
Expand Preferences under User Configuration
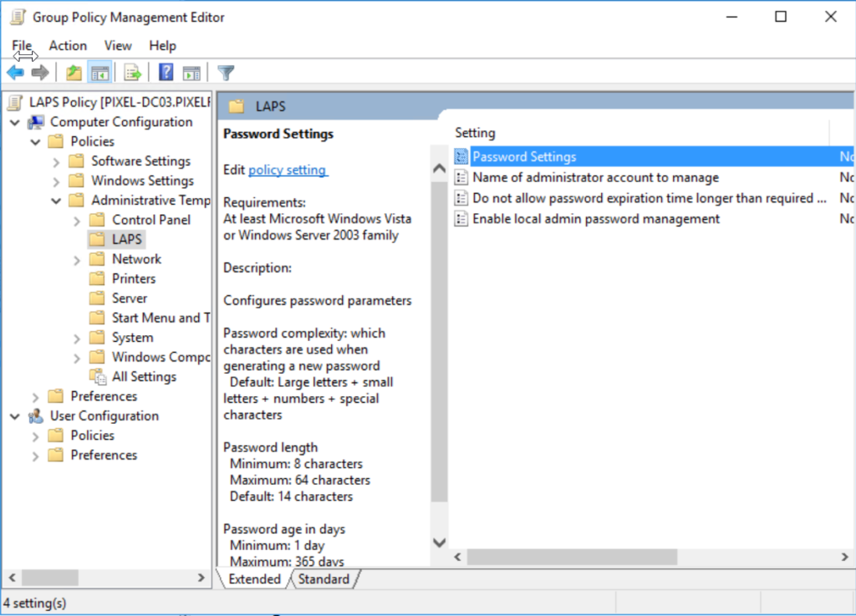(34, 455)
